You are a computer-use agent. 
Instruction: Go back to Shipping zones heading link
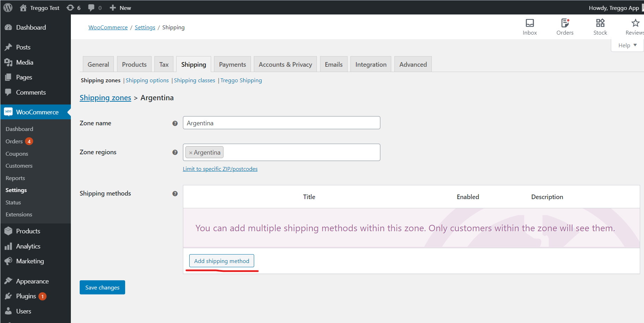105,98
